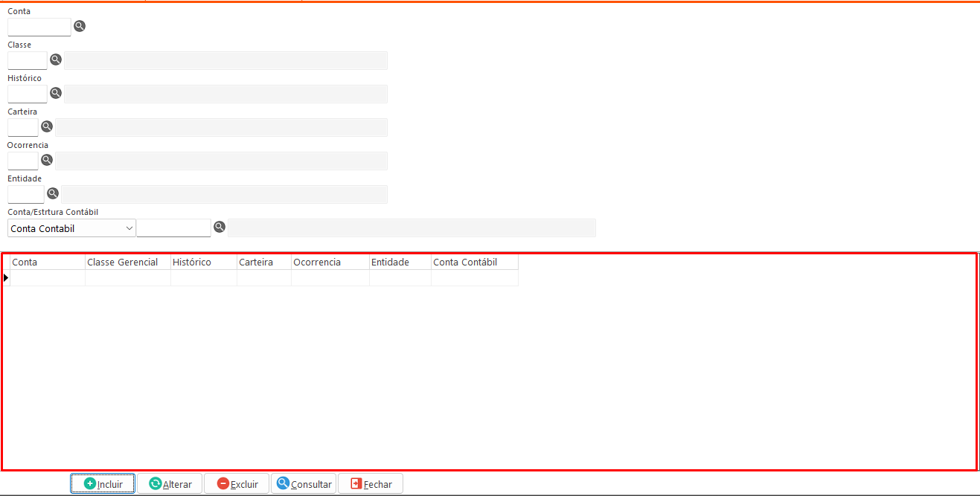Close the form with Fechar button
Image resolution: width=980 pixels, height=496 pixels.
pyautogui.click(x=371, y=483)
